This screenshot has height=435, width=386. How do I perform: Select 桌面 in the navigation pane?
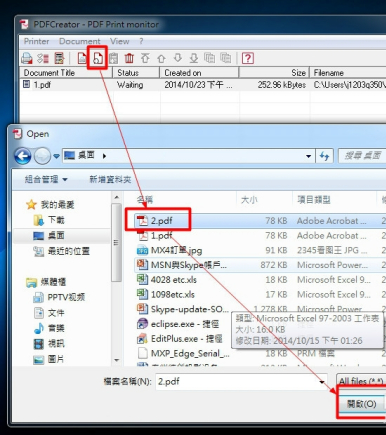click(49, 236)
